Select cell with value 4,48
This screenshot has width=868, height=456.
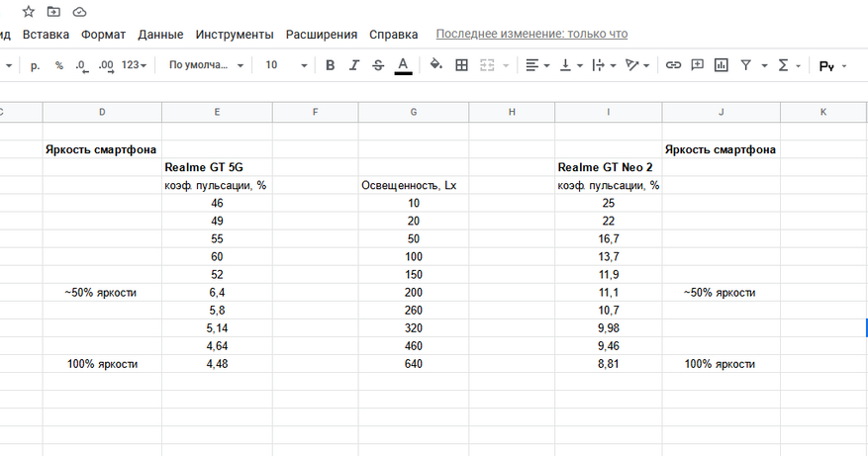[217, 364]
